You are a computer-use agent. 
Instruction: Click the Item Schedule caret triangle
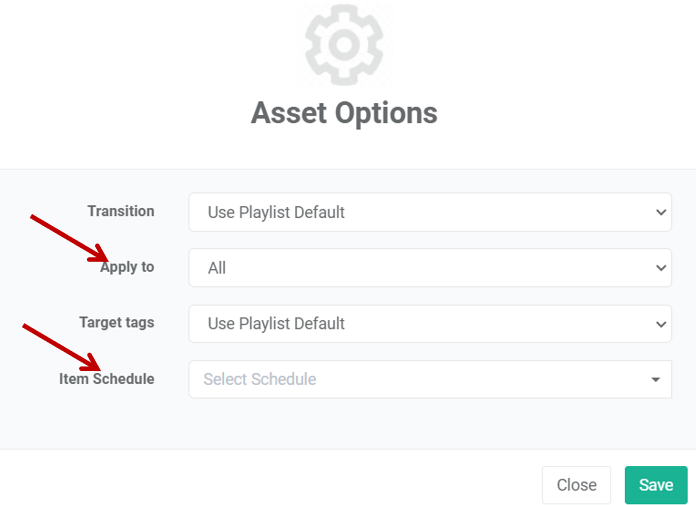[656, 379]
